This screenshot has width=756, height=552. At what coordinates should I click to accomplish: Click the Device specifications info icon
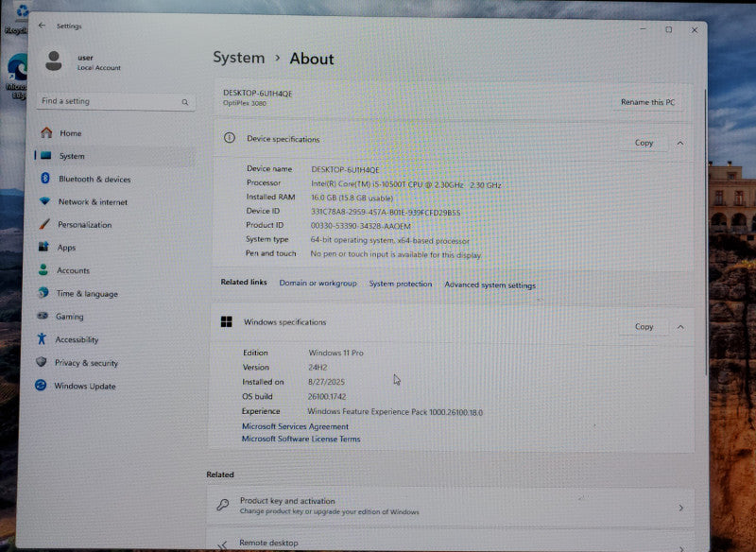(x=230, y=138)
